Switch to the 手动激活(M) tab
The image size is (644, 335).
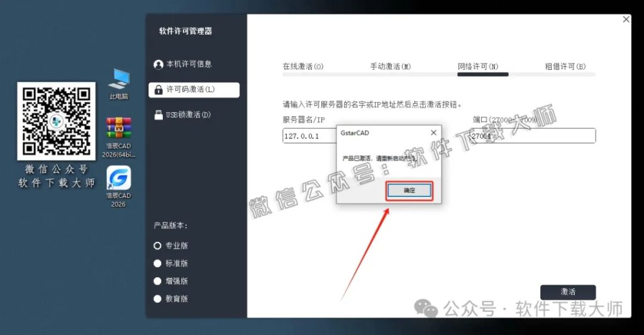pos(390,66)
